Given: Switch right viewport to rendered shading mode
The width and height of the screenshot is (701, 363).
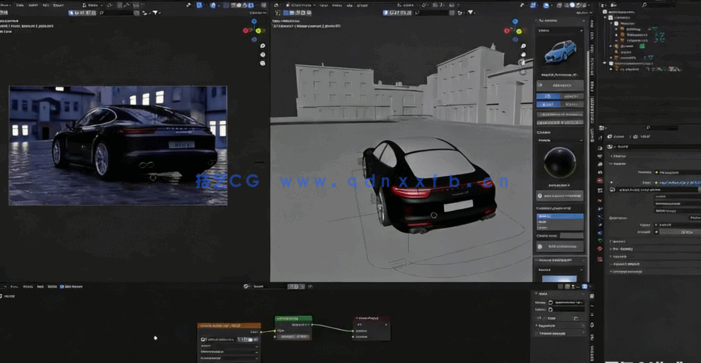Looking at the screenshot, I should [x=584, y=5].
